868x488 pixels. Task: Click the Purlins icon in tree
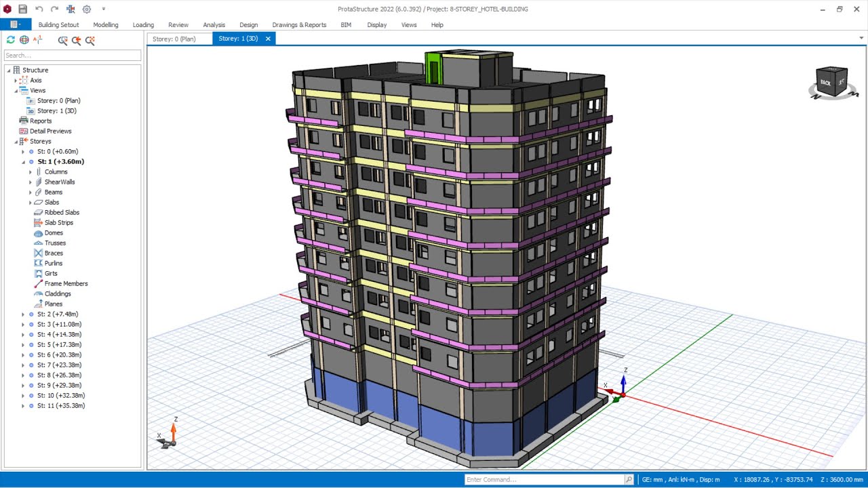point(38,263)
